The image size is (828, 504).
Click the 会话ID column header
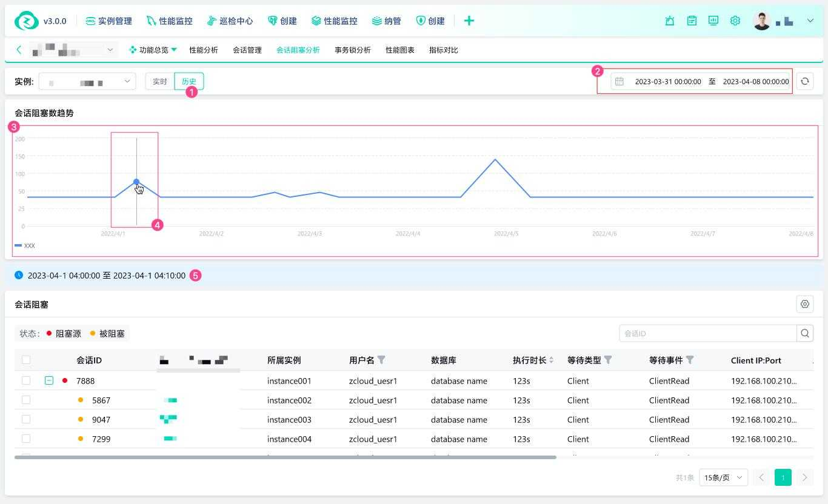tap(89, 360)
